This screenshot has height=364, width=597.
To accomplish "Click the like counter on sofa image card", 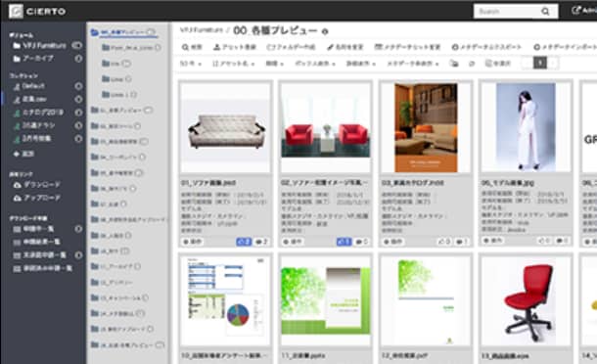I will (244, 242).
